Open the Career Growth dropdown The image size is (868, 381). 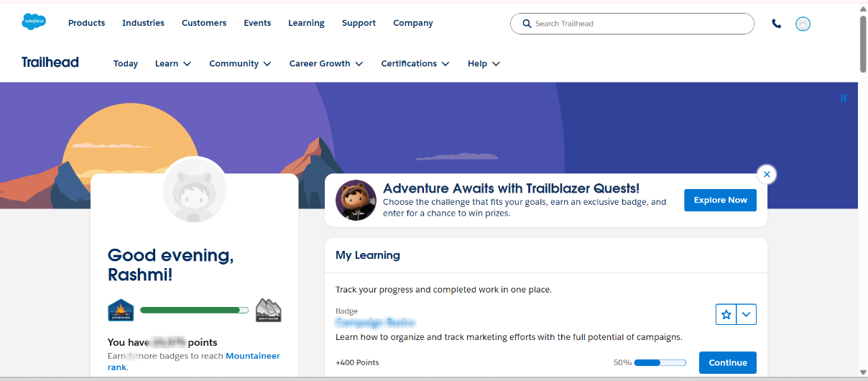(326, 63)
